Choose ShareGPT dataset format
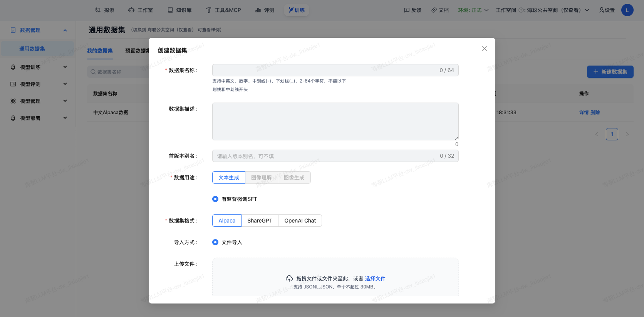 [x=260, y=221]
